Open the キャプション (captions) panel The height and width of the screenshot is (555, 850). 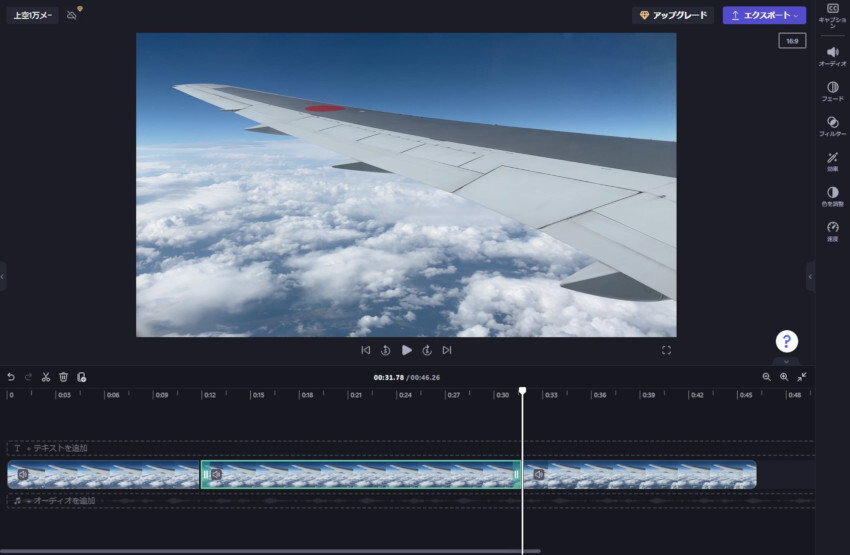832,14
